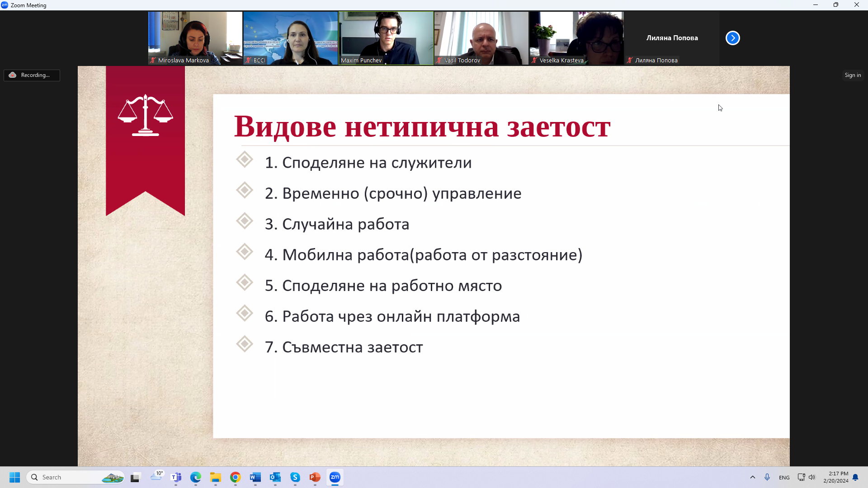Click Miroslava Markova's muted microphone icon
Image resolution: width=868 pixels, height=488 pixels.
click(x=153, y=60)
